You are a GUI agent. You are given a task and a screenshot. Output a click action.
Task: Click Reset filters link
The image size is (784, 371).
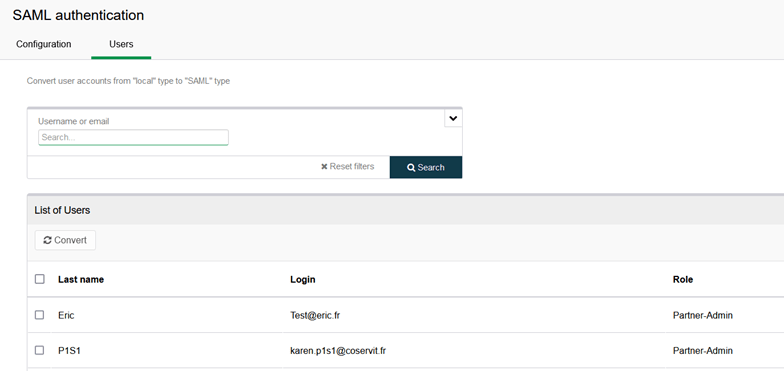click(x=348, y=166)
